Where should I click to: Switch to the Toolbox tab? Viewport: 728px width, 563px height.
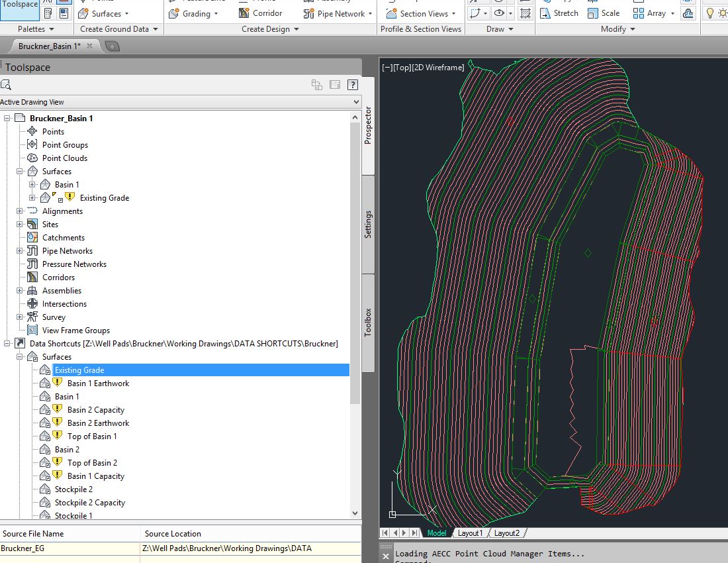[368, 323]
